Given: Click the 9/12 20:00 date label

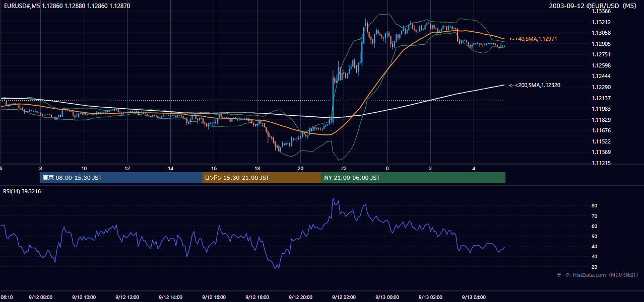Looking at the screenshot, I should point(300,297).
